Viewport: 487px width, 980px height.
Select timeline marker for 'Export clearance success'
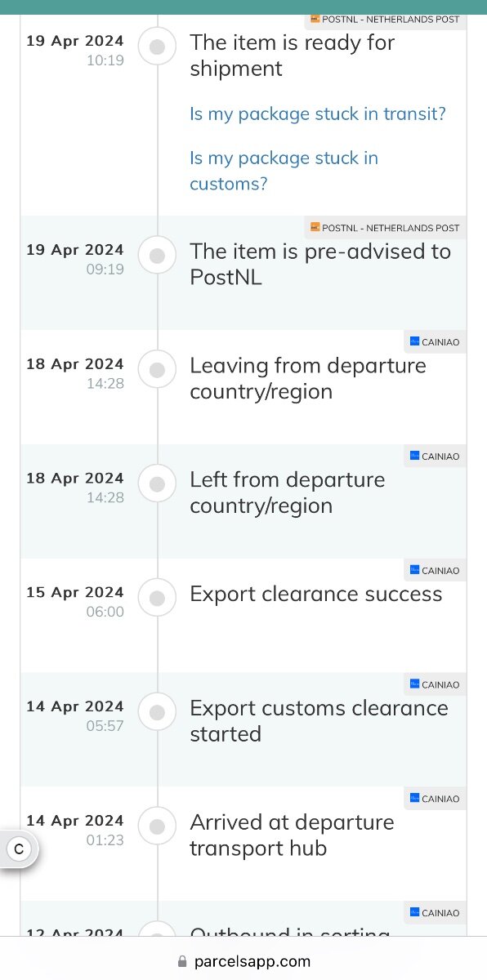click(x=157, y=599)
